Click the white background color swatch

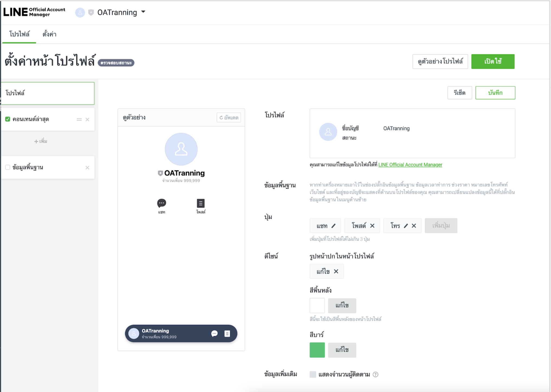317,305
